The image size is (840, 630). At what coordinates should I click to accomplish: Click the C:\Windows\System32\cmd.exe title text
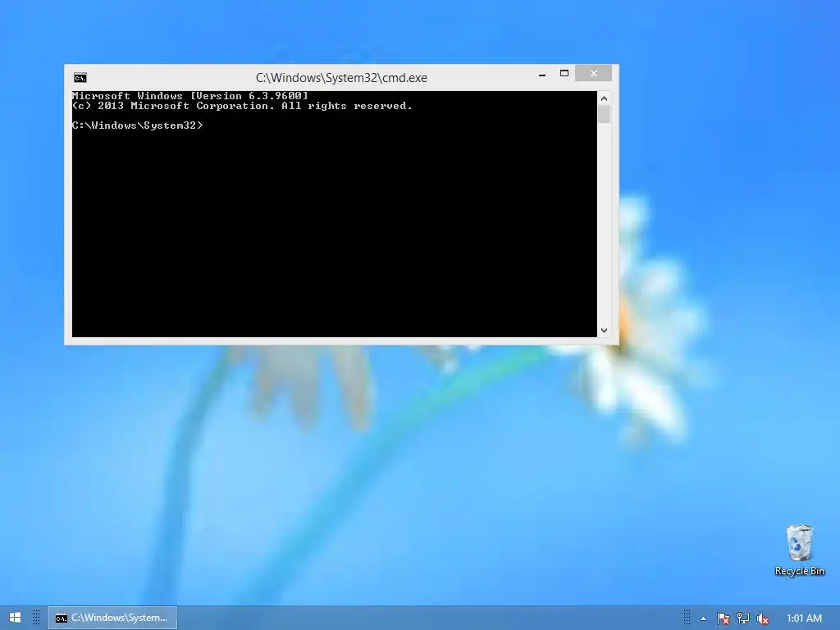coord(341,78)
